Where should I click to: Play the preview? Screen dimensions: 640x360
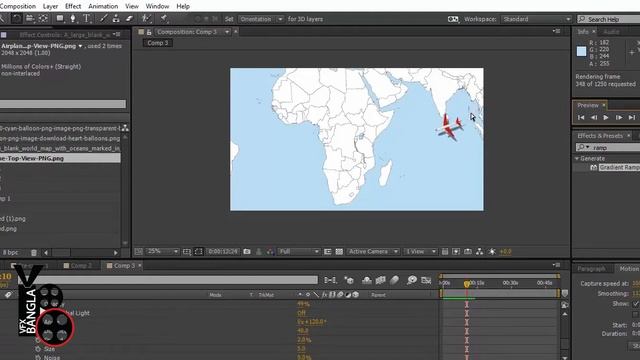[x=606, y=118]
